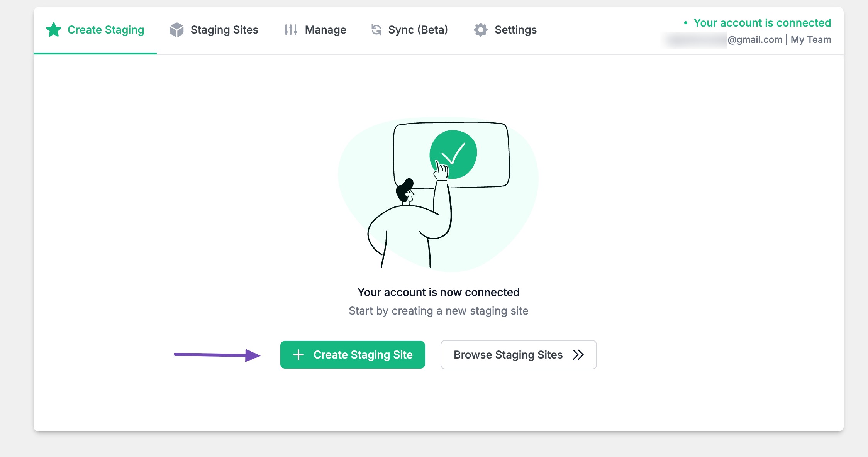This screenshot has width=868, height=457.
Task: Click 'Your account is connected' status
Action: (762, 23)
